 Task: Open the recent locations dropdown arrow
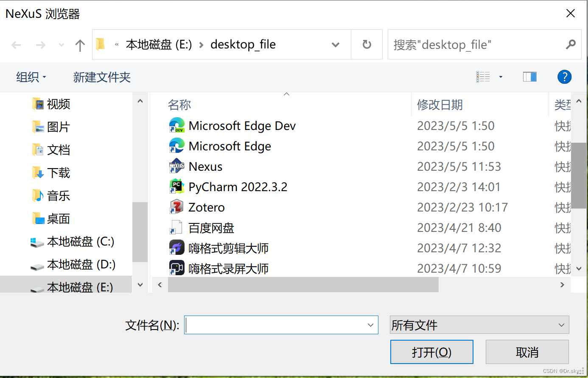click(x=62, y=45)
